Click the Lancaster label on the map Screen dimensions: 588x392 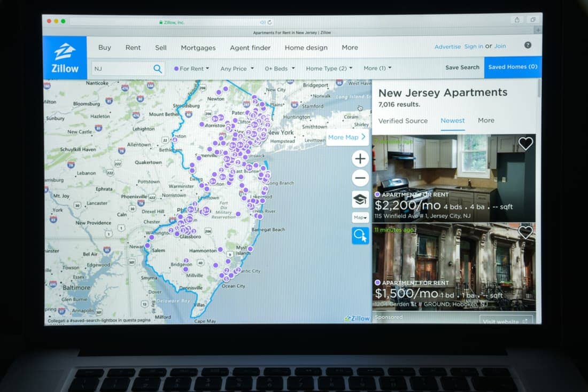[x=97, y=203]
